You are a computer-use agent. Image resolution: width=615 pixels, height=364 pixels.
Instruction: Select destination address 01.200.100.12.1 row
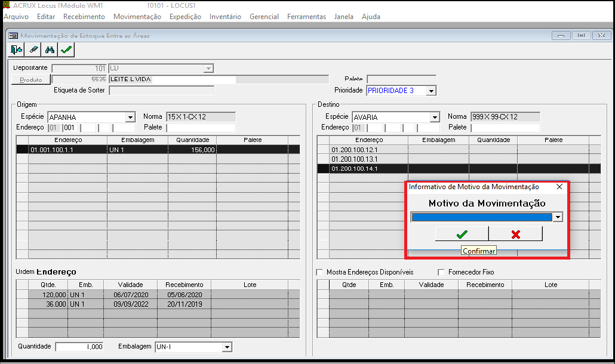click(362, 150)
